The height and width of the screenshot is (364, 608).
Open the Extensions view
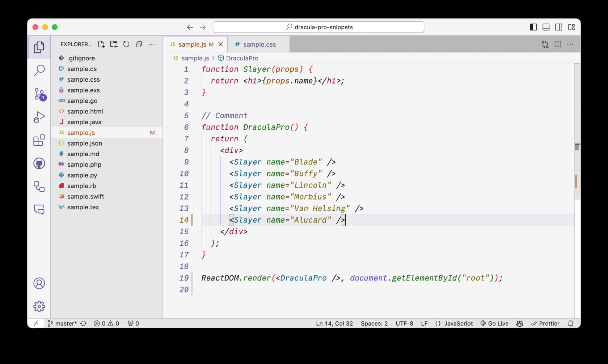coord(39,141)
